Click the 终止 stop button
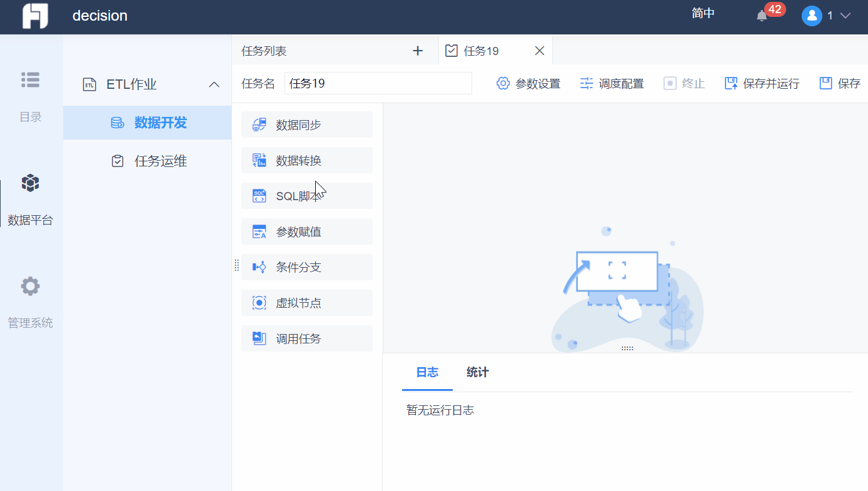Image resolution: width=868 pixels, height=491 pixels. pyautogui.click(x=684, y=83)
